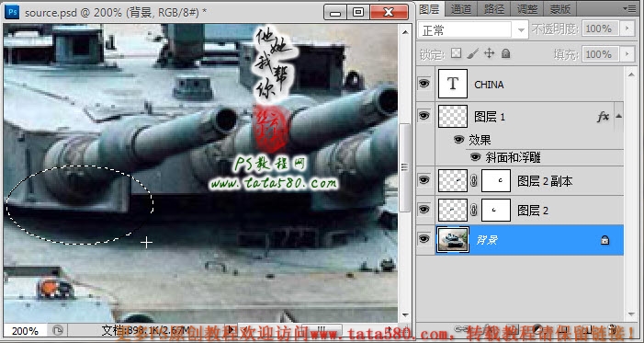Enable lock image pixels brush icon
This screenshot has width=644, height=343.
473,53
